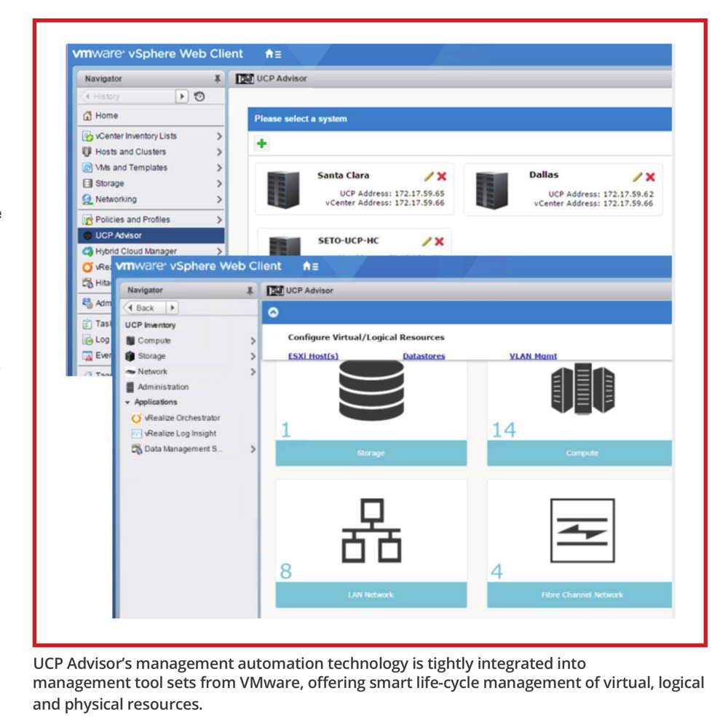Image resolution: width=728 pixels, height=728 pixels.
Task: Click the blue Compute tile label
Action: pyautogui.click(x=579, y=453)
